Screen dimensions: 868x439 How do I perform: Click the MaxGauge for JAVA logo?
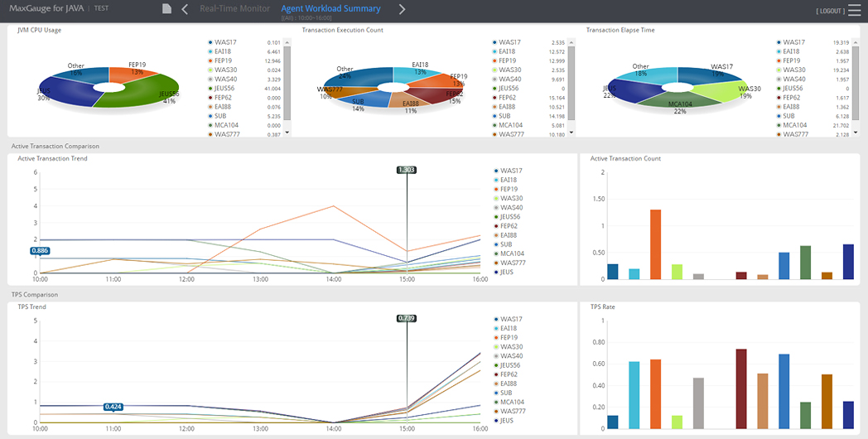tap(46, 9)
